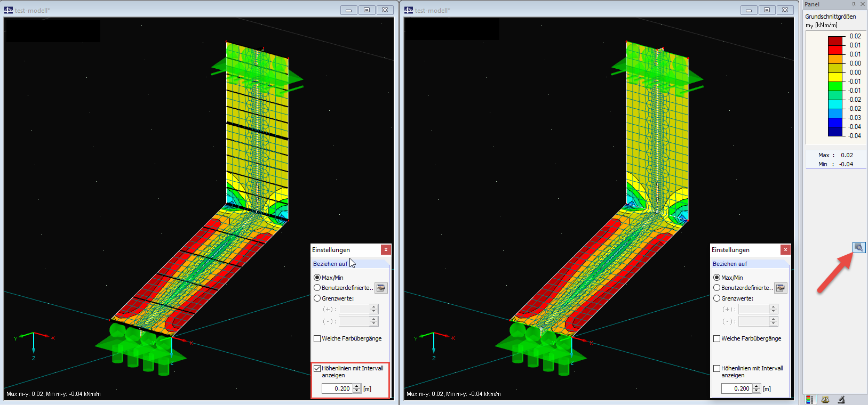Click Max m-y status text in left window
The width and height of the screenshot is (868, 405).
tap(53, 394)
